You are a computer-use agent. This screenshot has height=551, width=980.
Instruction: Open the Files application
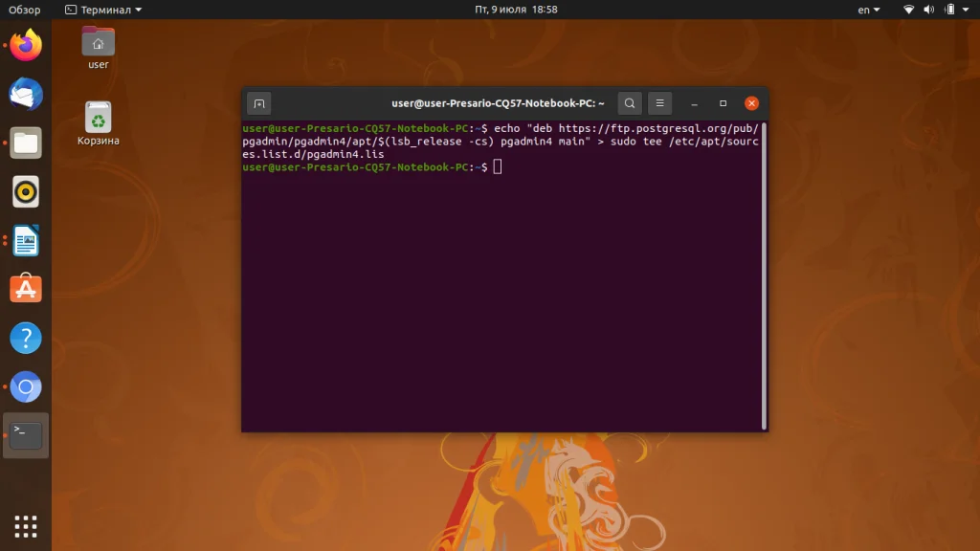25,143
